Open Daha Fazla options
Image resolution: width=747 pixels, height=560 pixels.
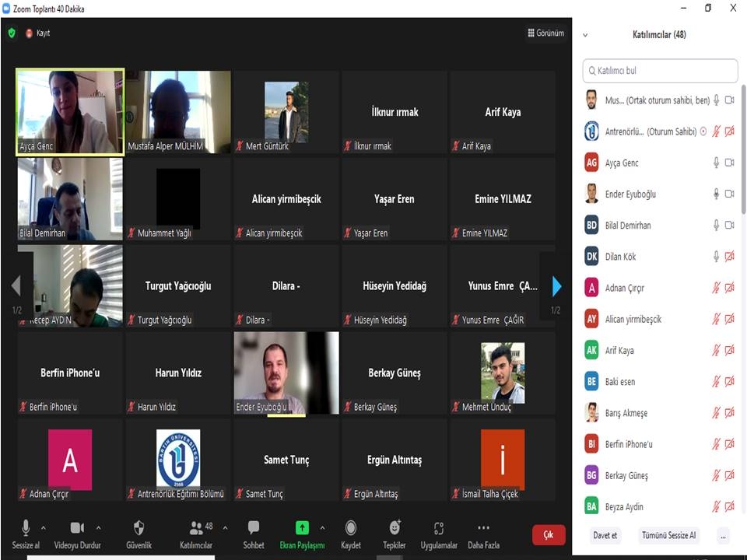coord(483,528)
